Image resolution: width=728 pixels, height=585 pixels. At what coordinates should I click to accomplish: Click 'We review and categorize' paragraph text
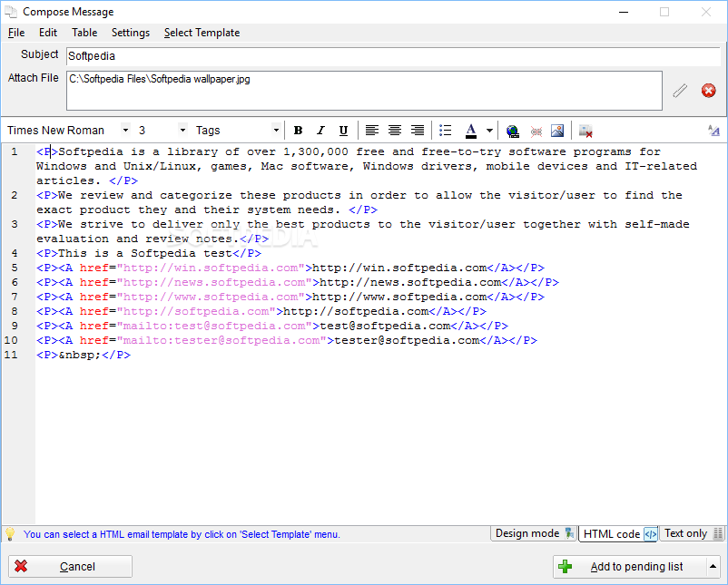(359, 202)
